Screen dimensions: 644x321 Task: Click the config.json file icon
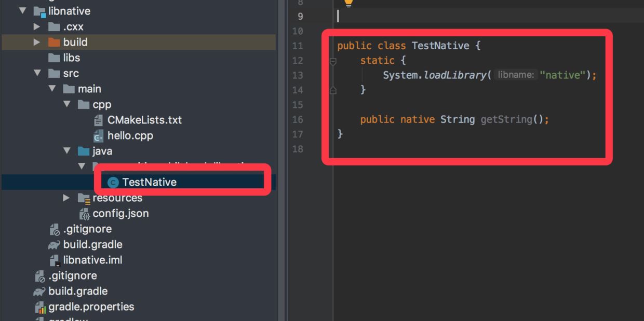pyautogui.click(x=84, y=214)
